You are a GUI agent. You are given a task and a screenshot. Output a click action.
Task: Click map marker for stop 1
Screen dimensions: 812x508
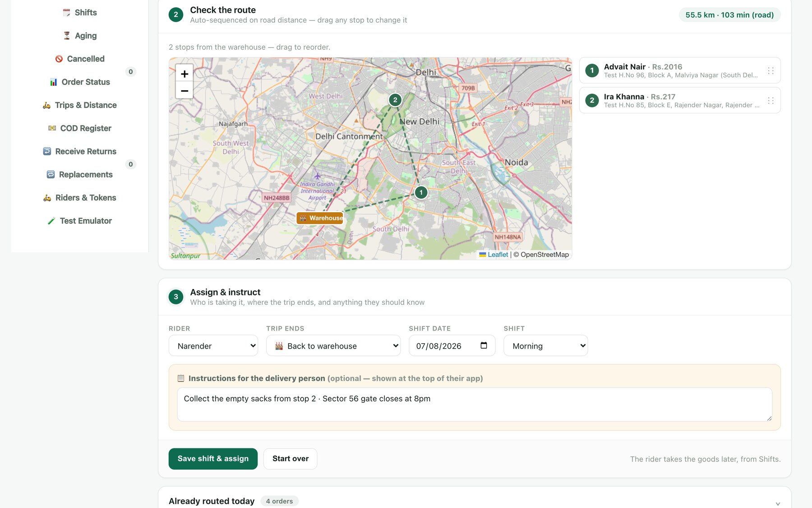(421, 192)
